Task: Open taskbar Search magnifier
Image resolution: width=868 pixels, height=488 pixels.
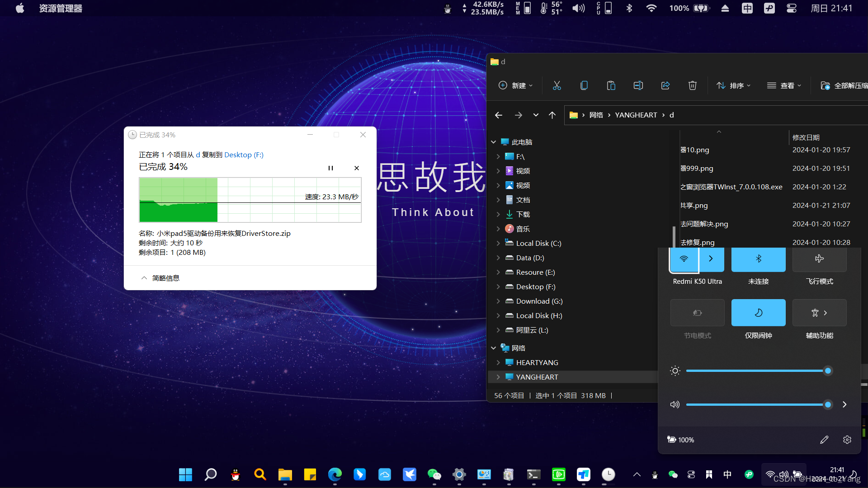Action: pyautogui.click(x=210, y=474)
